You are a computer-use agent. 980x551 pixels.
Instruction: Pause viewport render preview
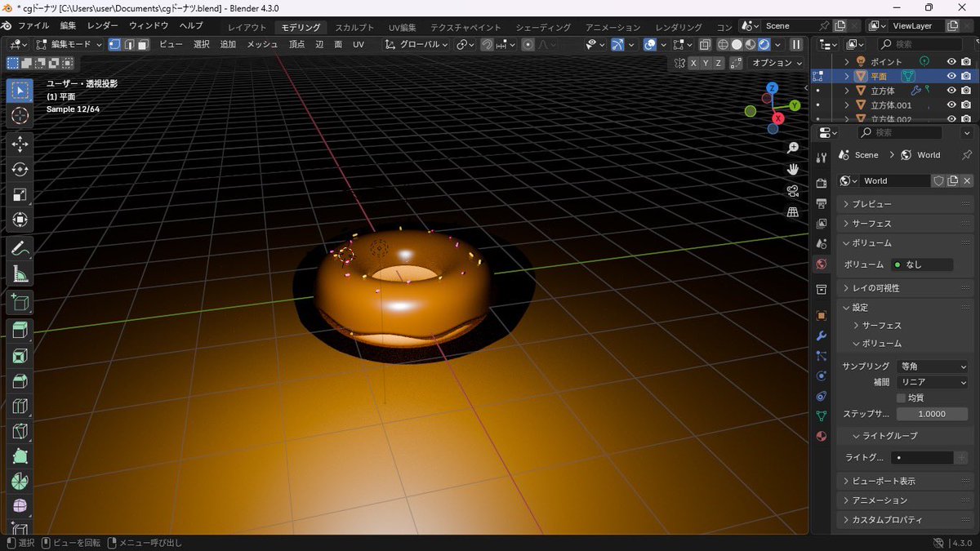(x=796, y=44)
